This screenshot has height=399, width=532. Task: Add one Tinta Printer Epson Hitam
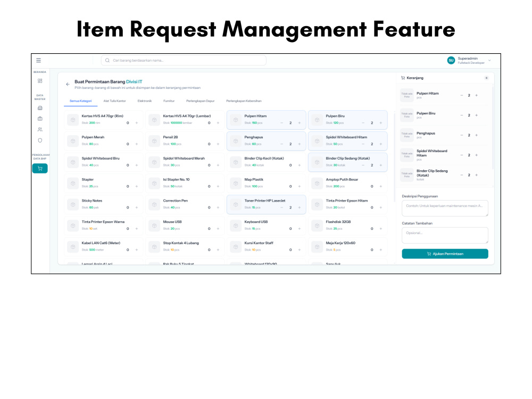point(381,207)
